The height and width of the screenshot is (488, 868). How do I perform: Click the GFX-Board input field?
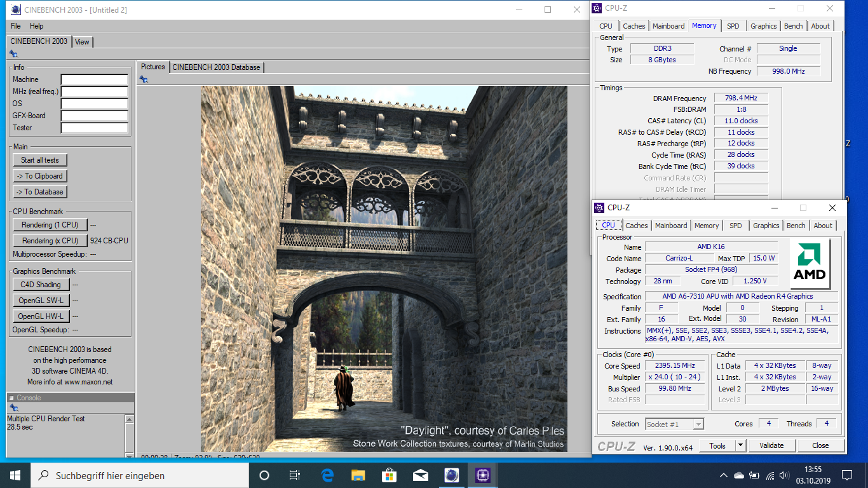(x=95, y=116)
